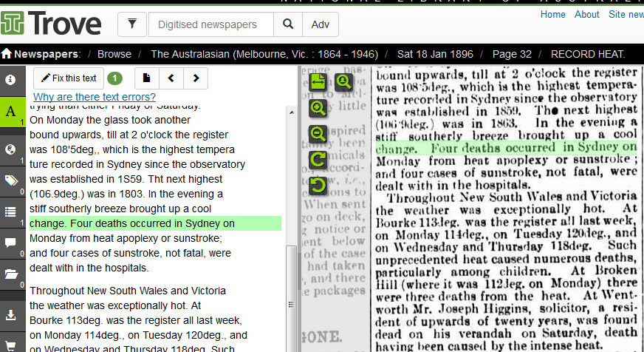644x352 pixels.
Task: Zoom out of the newspaper image
Action: click(318, 134)
